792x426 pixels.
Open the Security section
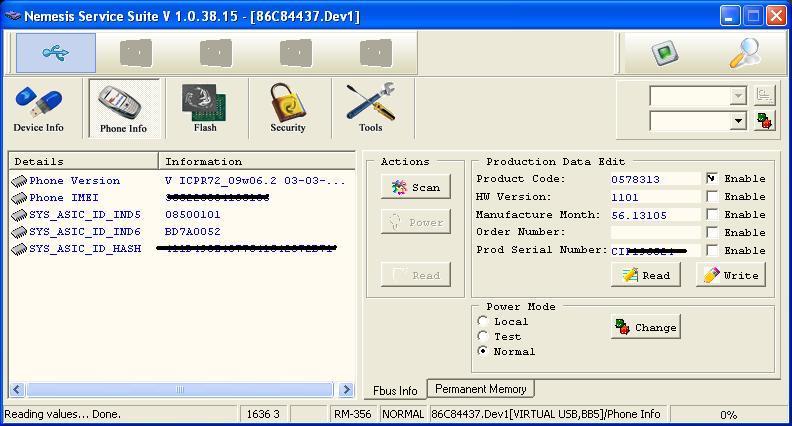click(x=288, y=109)
